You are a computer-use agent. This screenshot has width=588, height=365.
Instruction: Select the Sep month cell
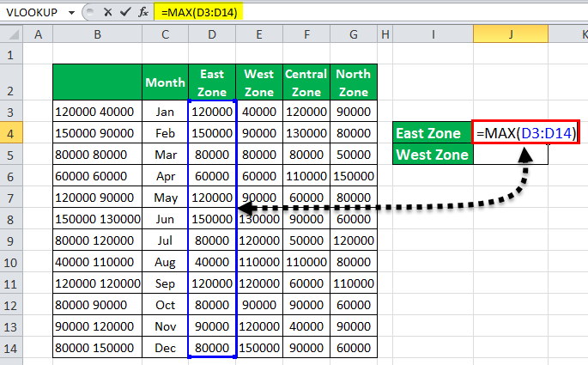point(165,283)
